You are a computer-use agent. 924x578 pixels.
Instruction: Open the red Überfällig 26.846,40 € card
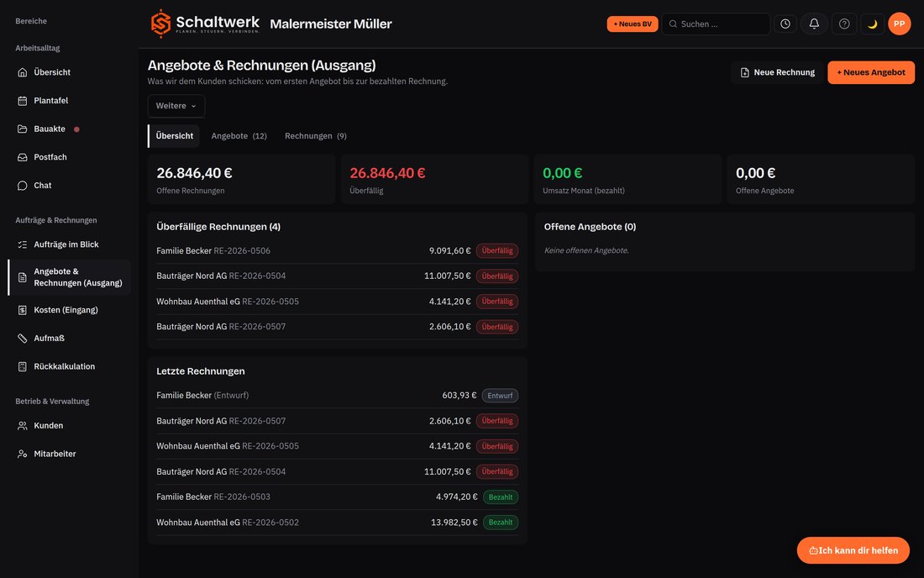435,180
